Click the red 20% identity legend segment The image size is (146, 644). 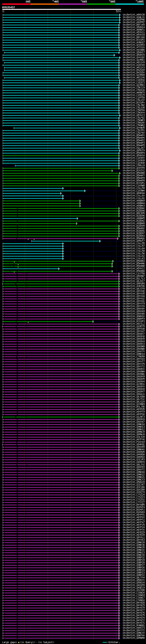16,4
